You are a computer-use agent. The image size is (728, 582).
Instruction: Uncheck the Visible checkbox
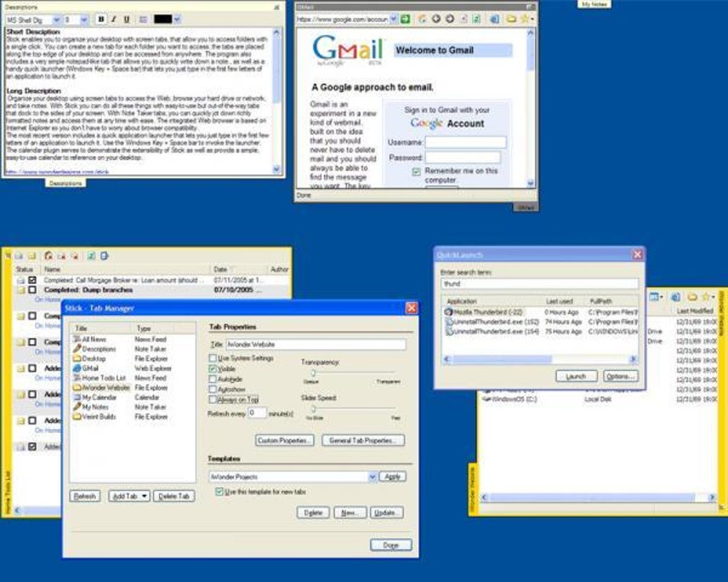point(213,369)
